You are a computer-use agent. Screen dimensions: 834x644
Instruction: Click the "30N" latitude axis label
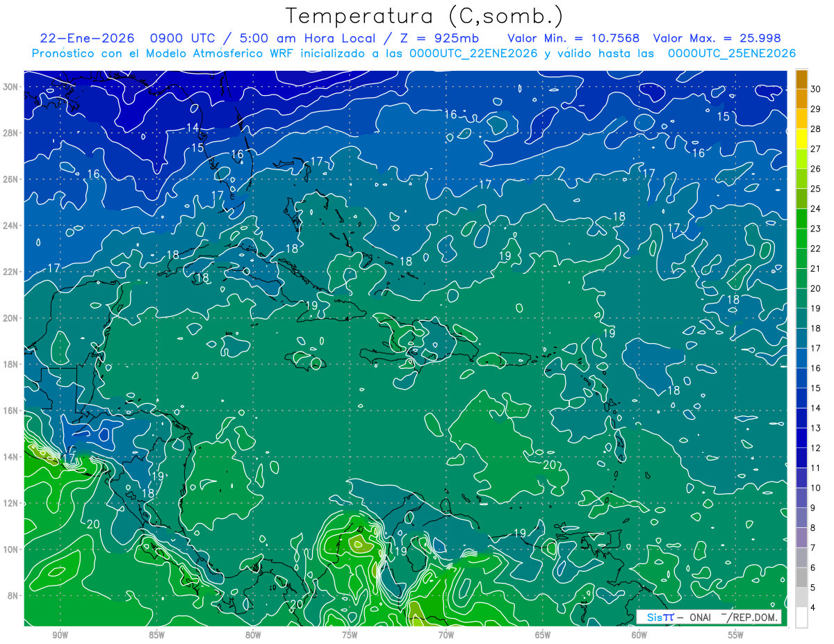point(12,87)
